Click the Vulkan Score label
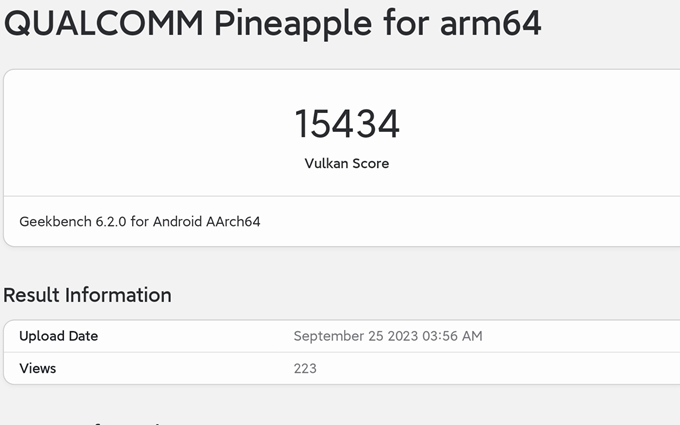Screen dimensions: 680x425 (347, 163)
